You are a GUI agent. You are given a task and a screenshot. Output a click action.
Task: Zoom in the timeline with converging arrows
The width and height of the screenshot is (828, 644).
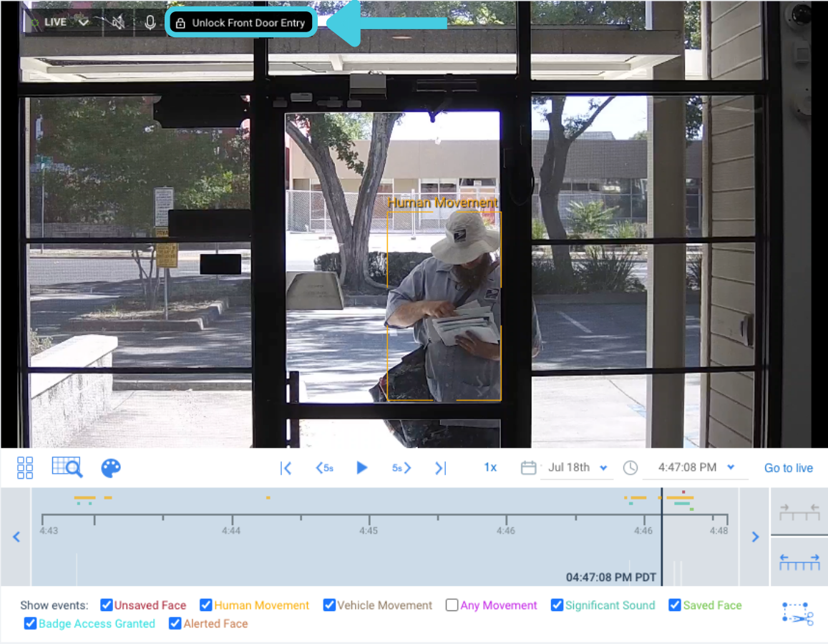point(799,512)
